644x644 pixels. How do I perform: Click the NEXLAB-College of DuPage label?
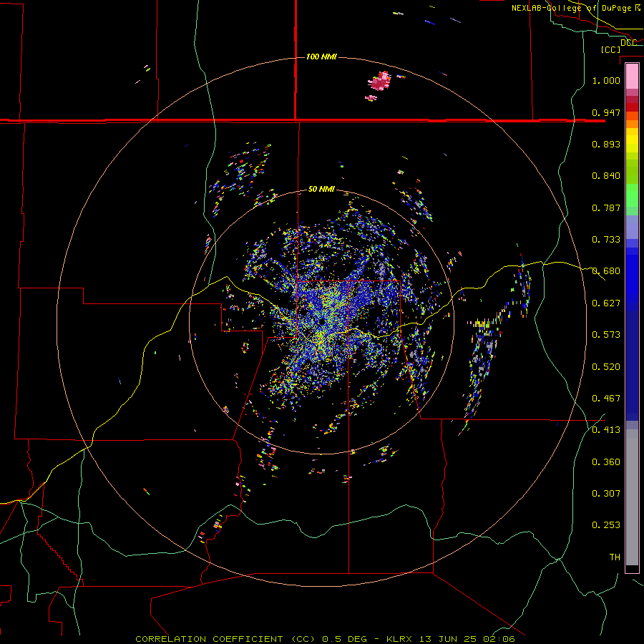pos(571,8)
